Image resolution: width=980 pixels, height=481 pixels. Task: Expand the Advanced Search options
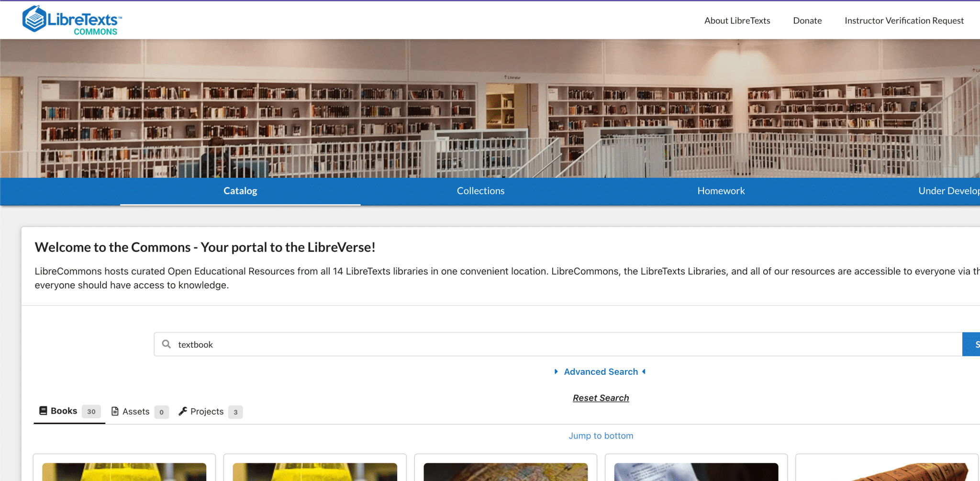[601, 372]
